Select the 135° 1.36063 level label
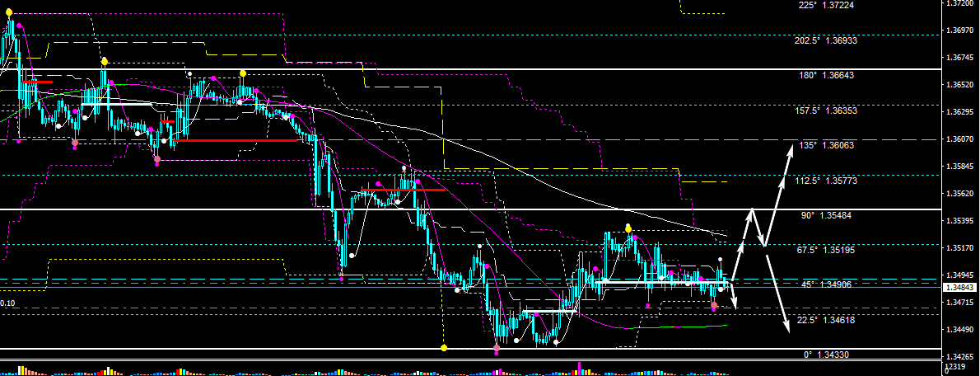Image resolution: width=980 pixels, height=376 pixels. tap(826, 145)
